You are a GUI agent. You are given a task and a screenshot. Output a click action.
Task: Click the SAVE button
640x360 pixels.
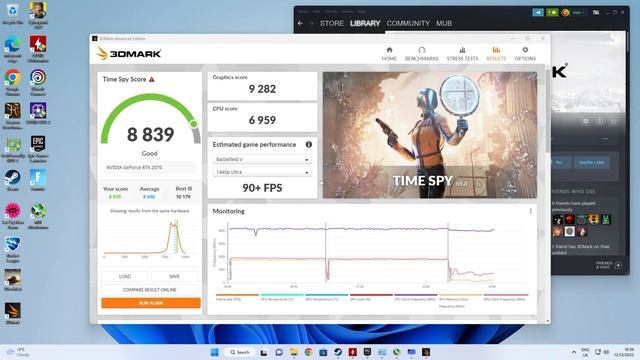click(x=174, y=276)
